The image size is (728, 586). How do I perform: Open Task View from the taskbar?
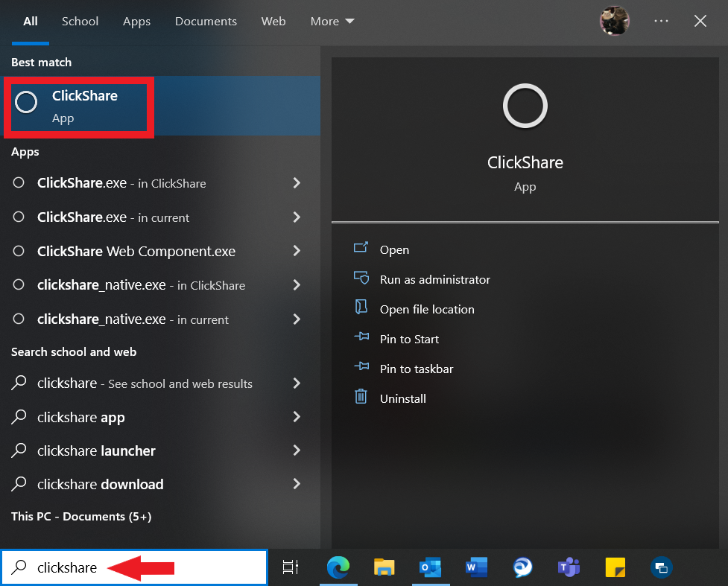(291, 567)
